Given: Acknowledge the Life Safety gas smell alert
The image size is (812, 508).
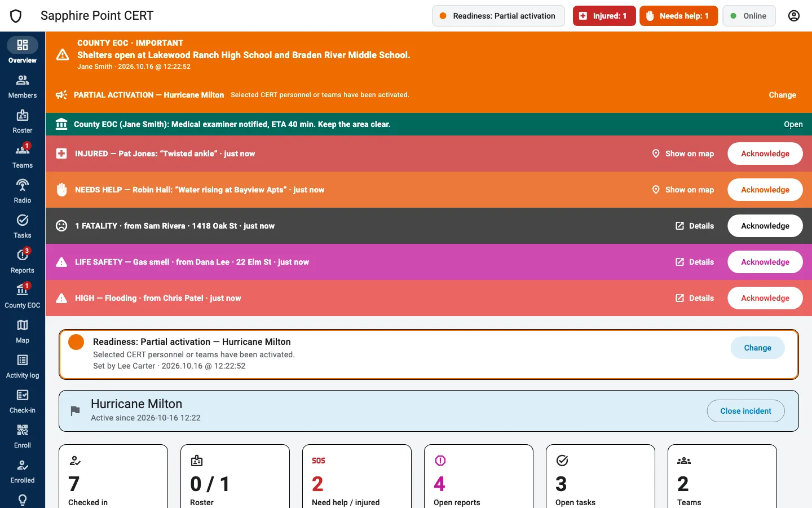Looking at the screenshot, I should (765, 262).
